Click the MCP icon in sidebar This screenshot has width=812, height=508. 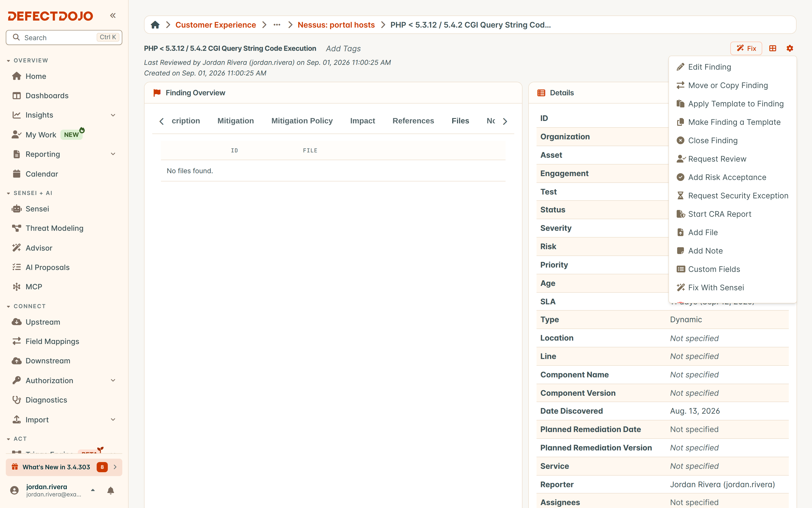[16, 287]
